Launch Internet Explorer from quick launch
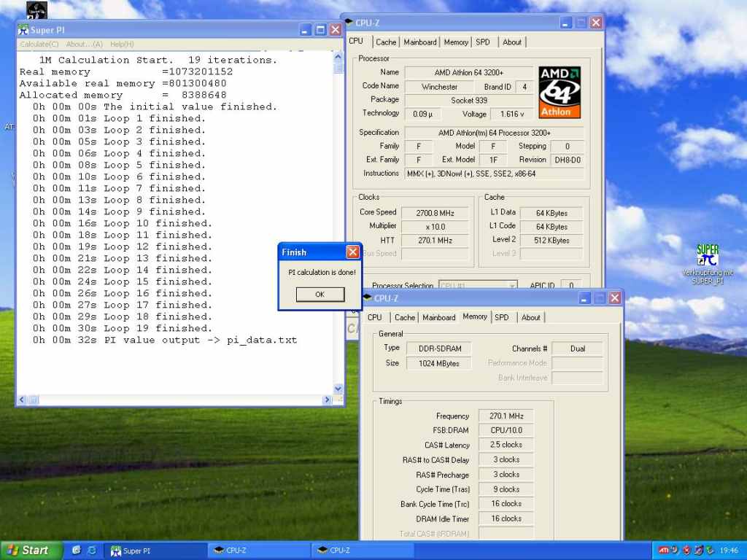The width and height of the screenshot is (747, 560). point(92,551)
